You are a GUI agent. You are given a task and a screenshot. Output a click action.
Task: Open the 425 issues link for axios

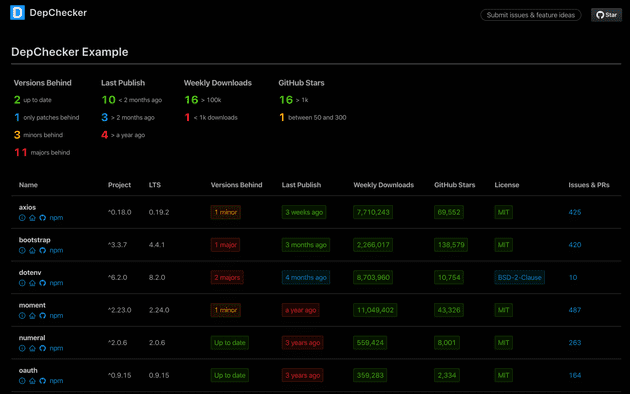575,212
